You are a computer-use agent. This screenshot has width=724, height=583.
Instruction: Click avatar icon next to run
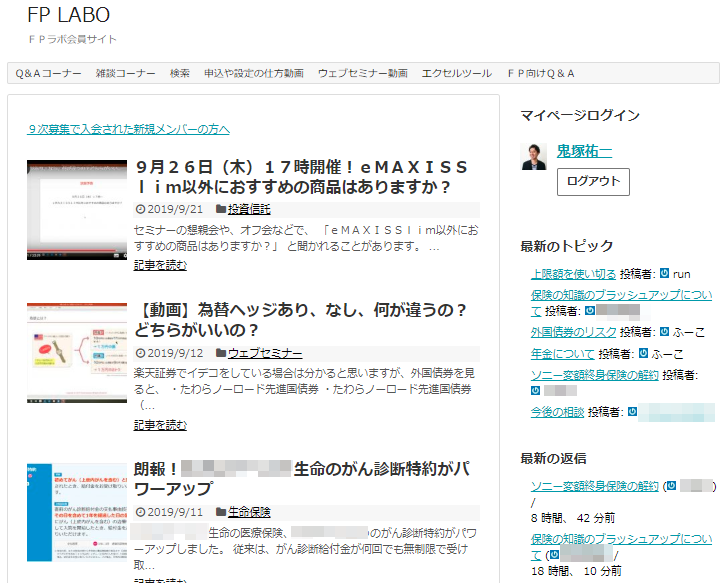point(664,273)
